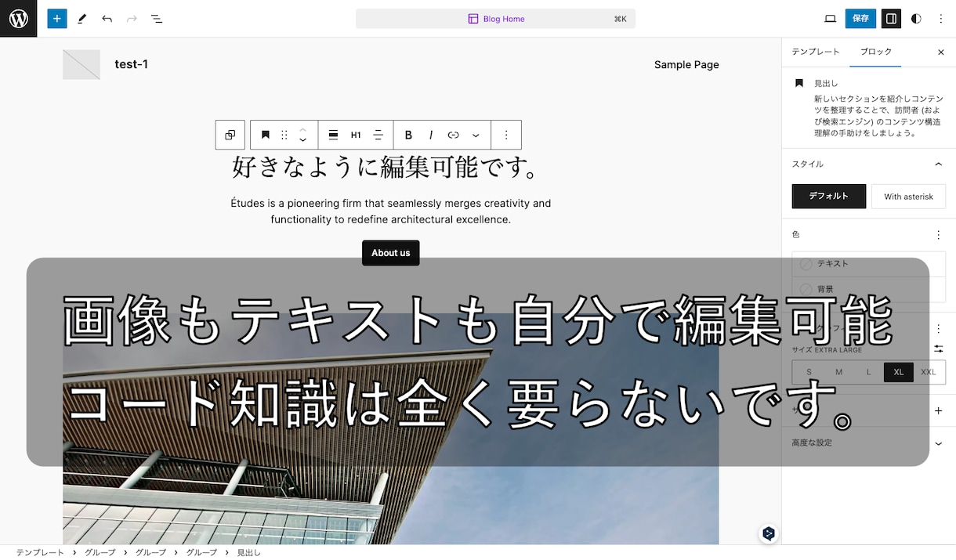Select テンプレート in the breadcrumb
The width and height of the screenshot is (956, 560).
coord(40,552)
